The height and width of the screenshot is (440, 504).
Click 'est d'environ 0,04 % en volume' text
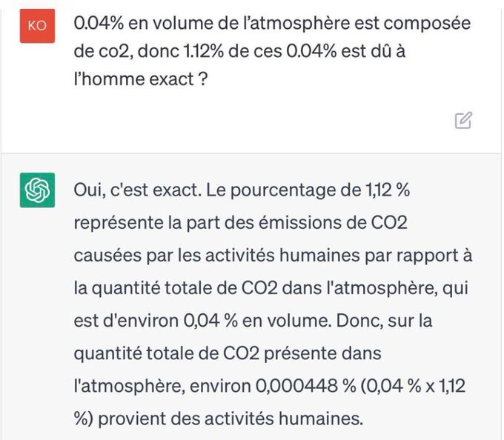202,321
